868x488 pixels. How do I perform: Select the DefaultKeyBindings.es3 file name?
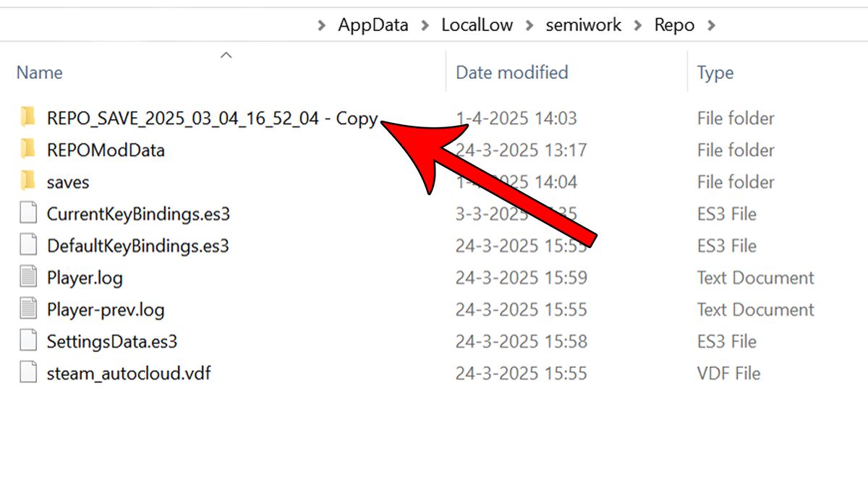[x=138, y=246]
